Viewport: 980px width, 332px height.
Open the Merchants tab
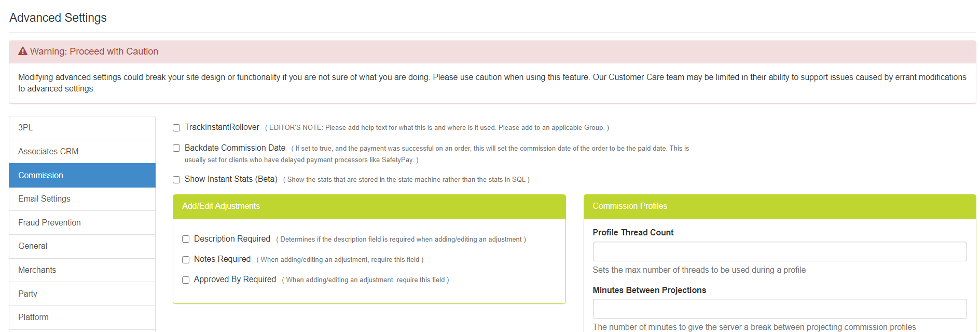point(82,270)
